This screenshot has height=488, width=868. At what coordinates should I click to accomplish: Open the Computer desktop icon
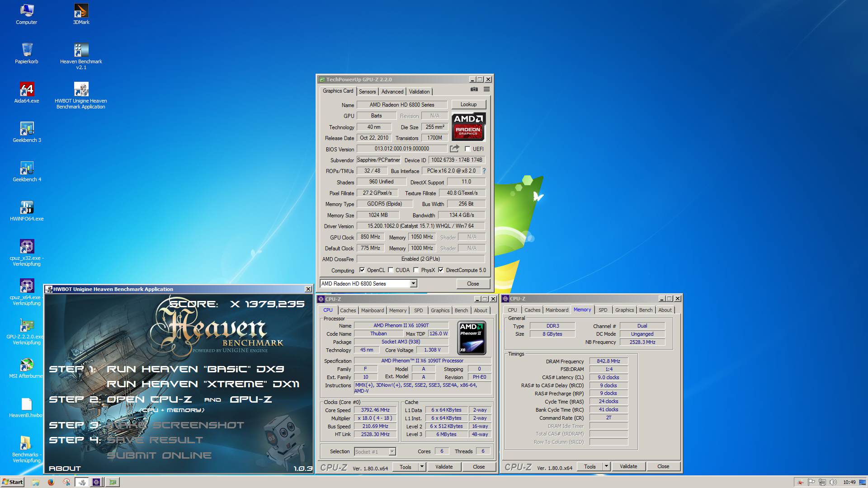pyautogui.click(x=27, y=14)
